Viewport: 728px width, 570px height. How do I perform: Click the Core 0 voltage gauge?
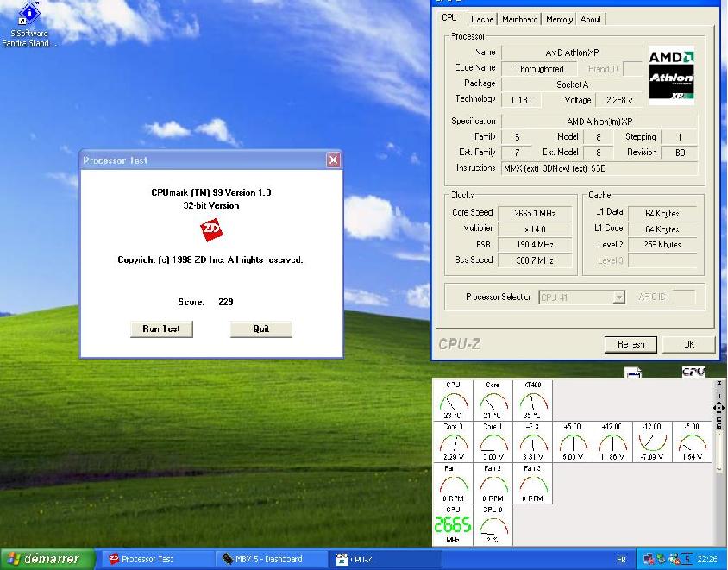[453, 442]
